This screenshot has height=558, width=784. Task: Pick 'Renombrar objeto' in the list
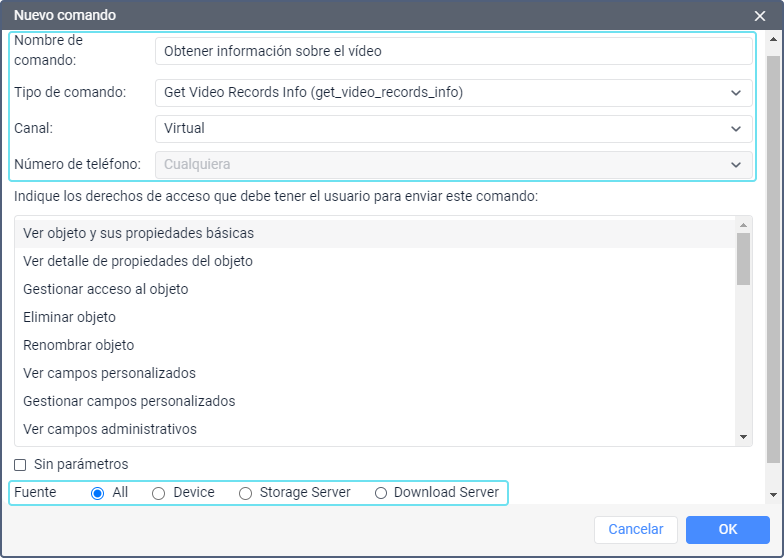[78, 345]
